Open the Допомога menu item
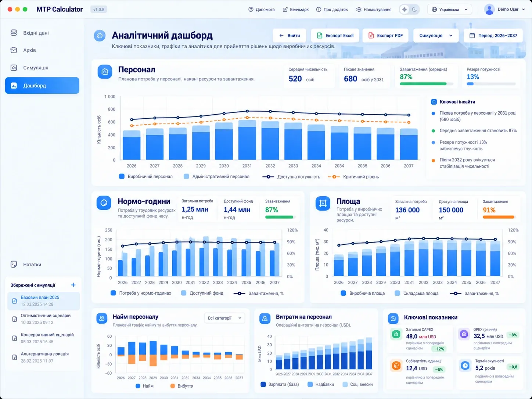This screenshot has height=399, width=532. point(262,10)
